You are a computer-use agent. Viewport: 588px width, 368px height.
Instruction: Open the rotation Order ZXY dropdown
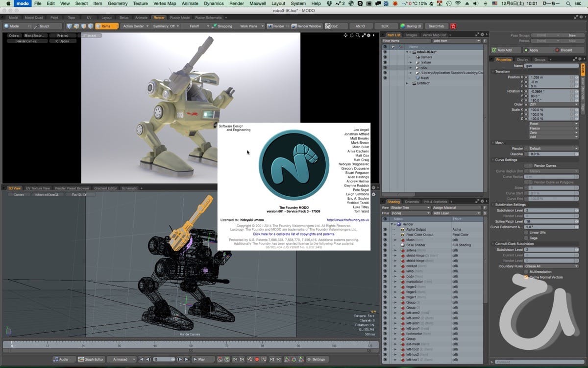[551, 104]
